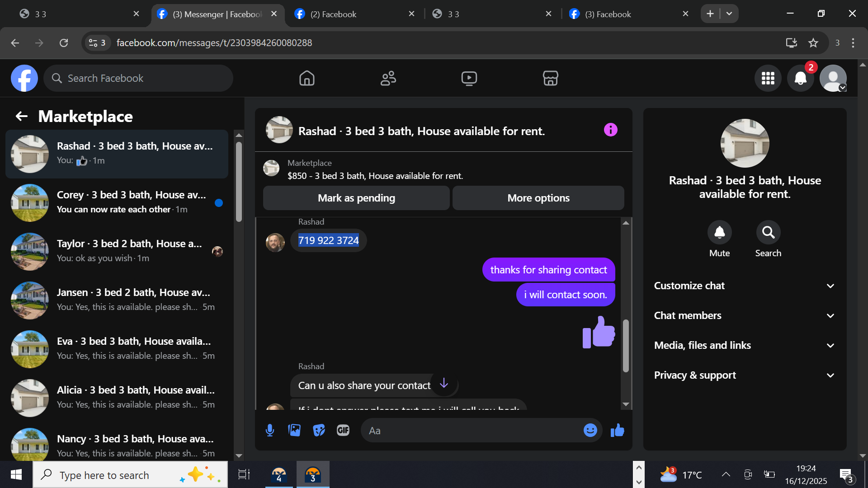Viewport: 868px width, 488px height.
Task: Switch to the (2) Facebook tab
Action: coord(354,14)
